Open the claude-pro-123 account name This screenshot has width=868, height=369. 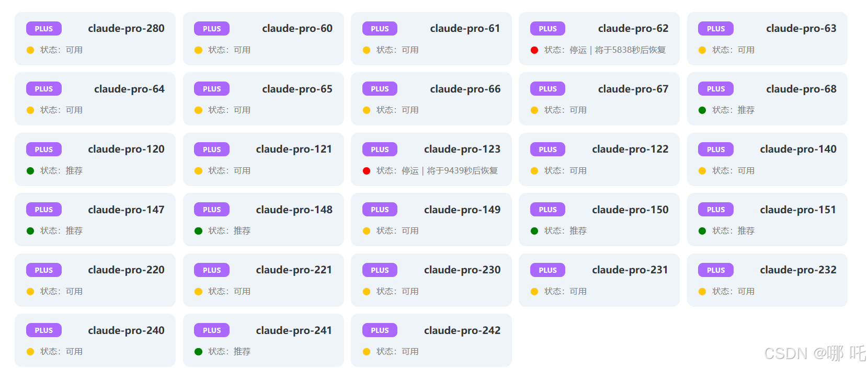click(x=462, y=149)
